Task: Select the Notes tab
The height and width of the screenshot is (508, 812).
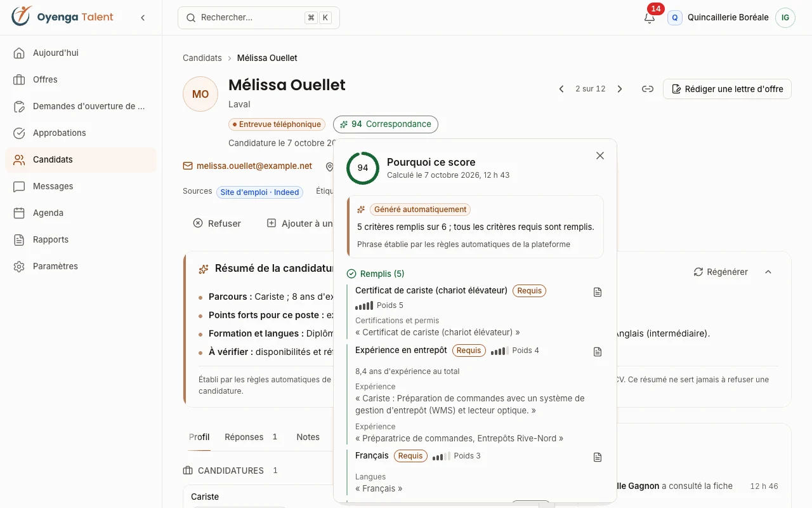Action: click(x=308, y=437)
